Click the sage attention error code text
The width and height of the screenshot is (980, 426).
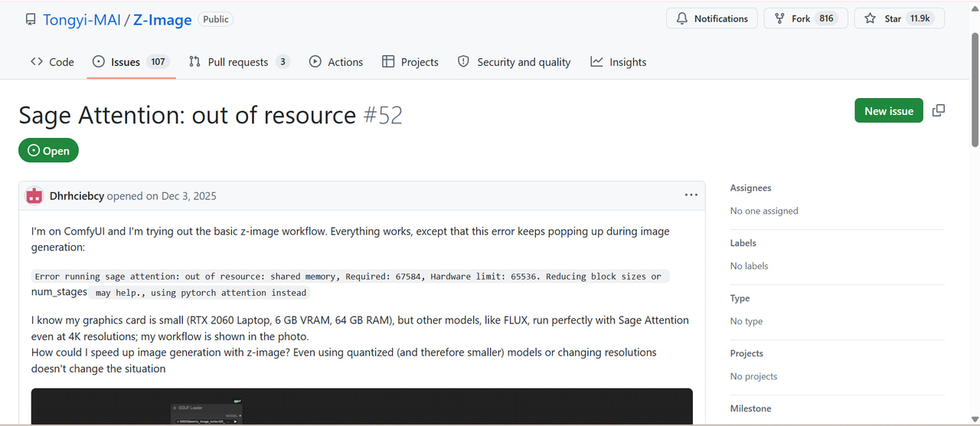pyautogui.click(x=350, y=277)
